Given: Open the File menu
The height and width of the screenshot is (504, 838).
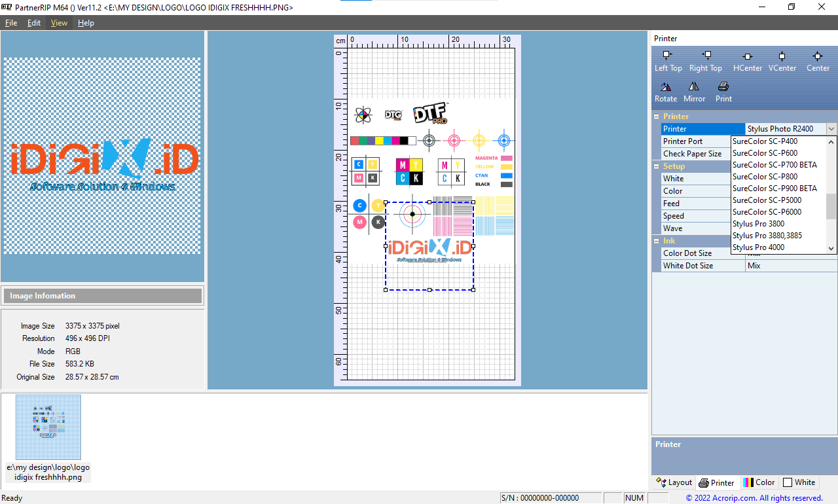Looking at the screenshot, I should click(11, 23).
